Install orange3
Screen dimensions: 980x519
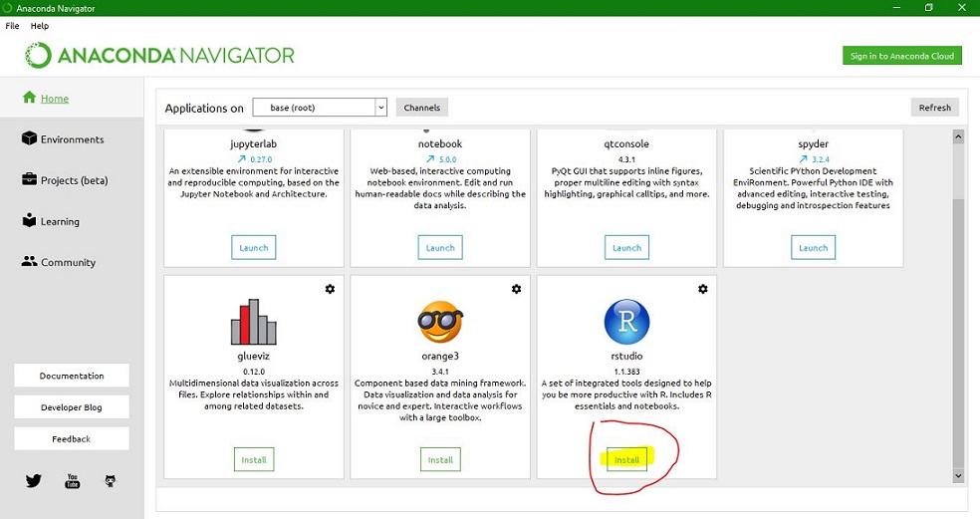pos(440,459)
